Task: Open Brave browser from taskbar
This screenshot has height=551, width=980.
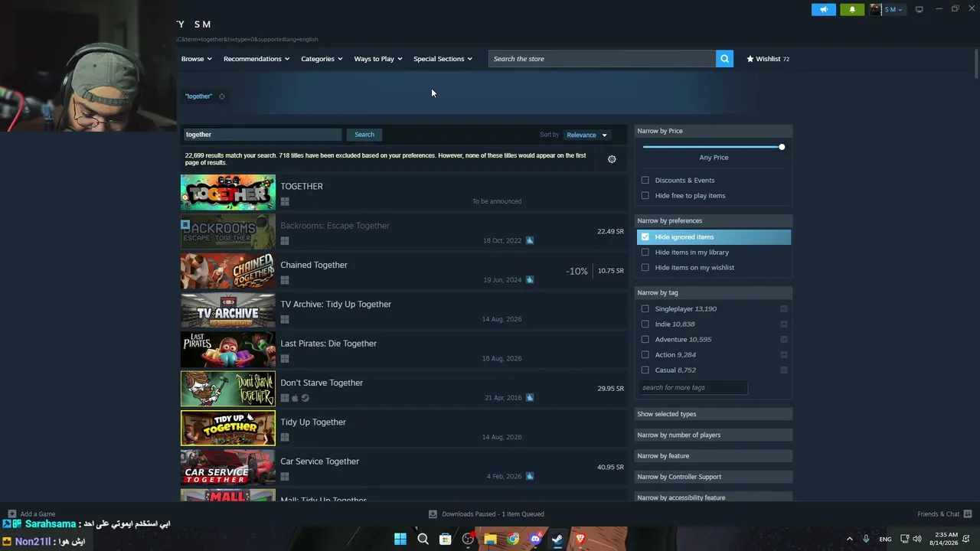Action: 580,539
